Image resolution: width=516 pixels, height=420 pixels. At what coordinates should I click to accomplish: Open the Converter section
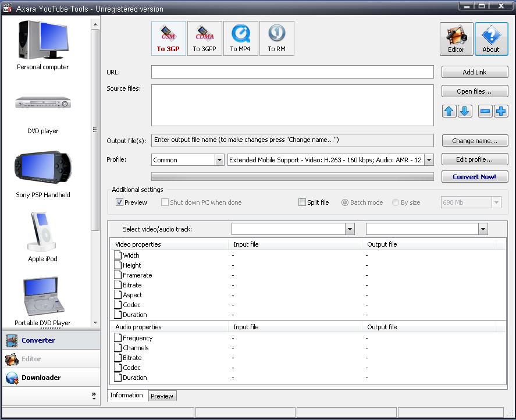pos(51,341)
